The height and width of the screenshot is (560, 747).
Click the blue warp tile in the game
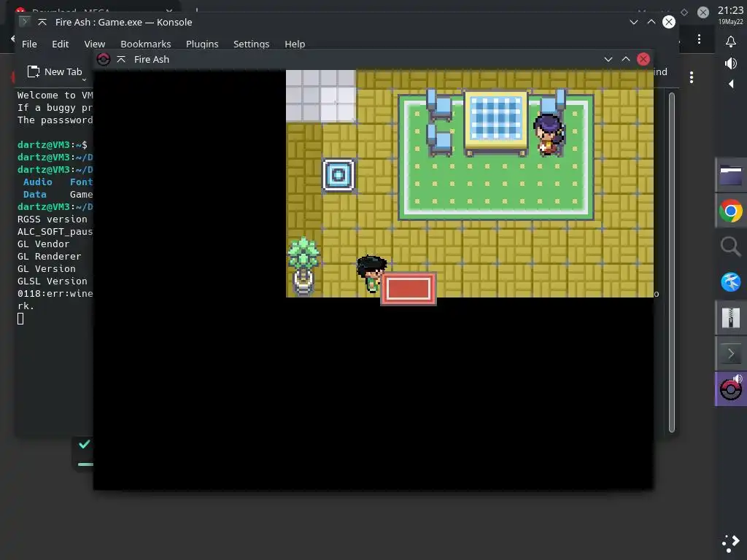(x=338, y=175)
